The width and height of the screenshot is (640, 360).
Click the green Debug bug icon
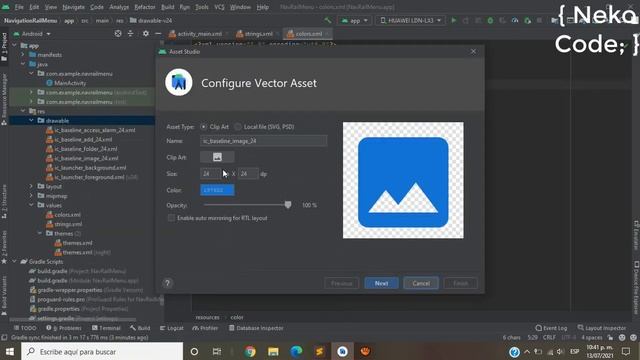pos(490,20)
